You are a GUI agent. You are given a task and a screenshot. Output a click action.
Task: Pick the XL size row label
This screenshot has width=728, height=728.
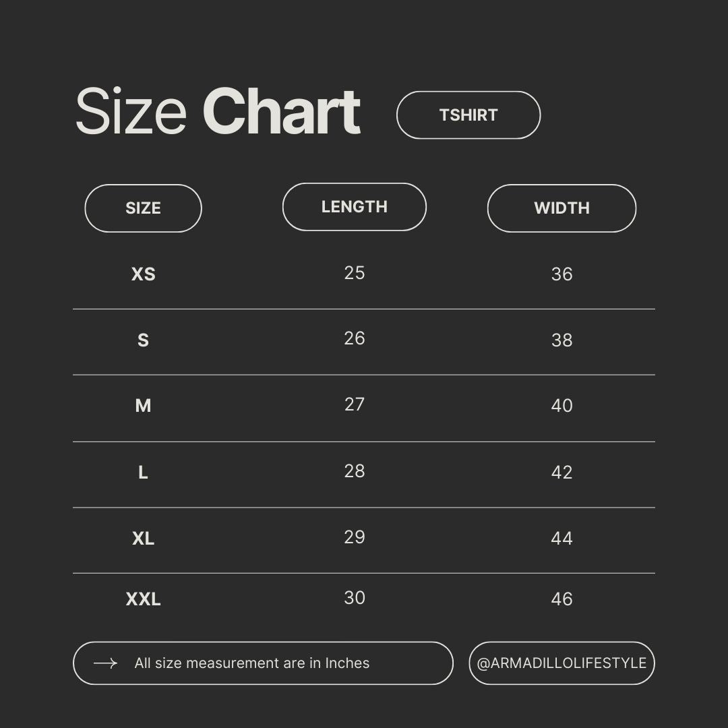coord(143,539)
